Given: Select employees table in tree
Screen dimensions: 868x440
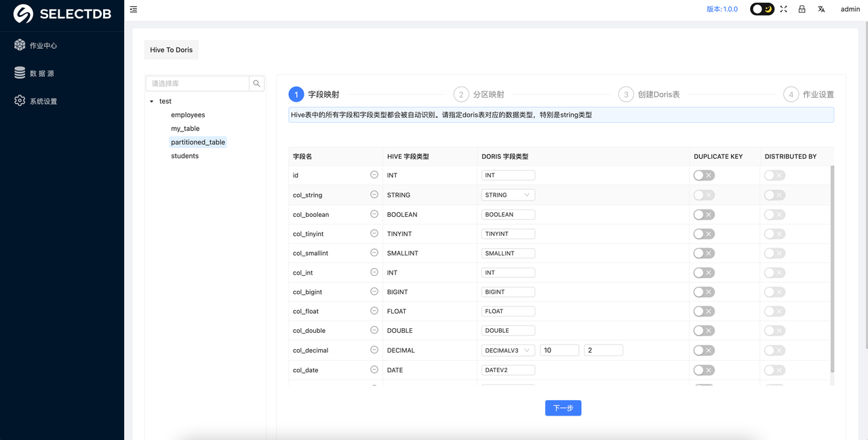Looking at the screenshot, I should [188, 115].
